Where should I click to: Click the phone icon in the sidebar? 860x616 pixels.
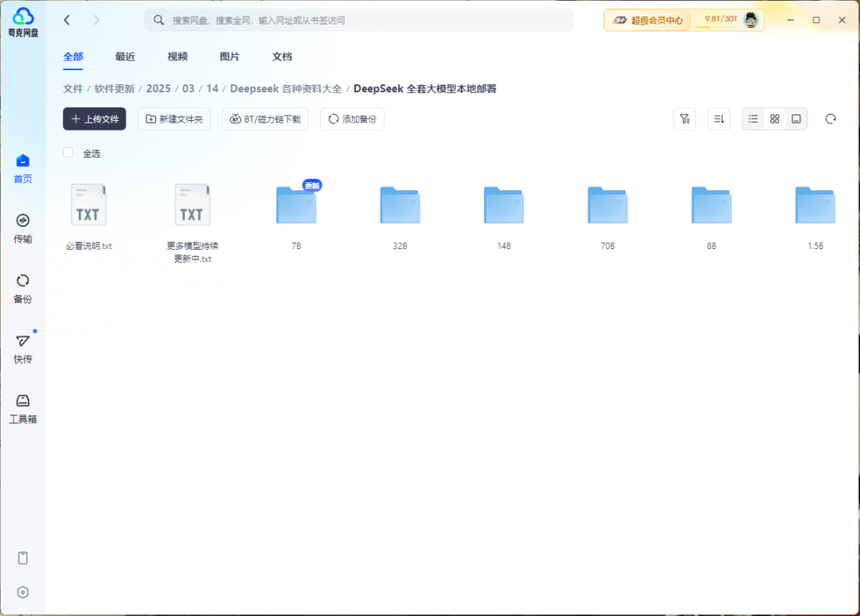click(22, 558)
